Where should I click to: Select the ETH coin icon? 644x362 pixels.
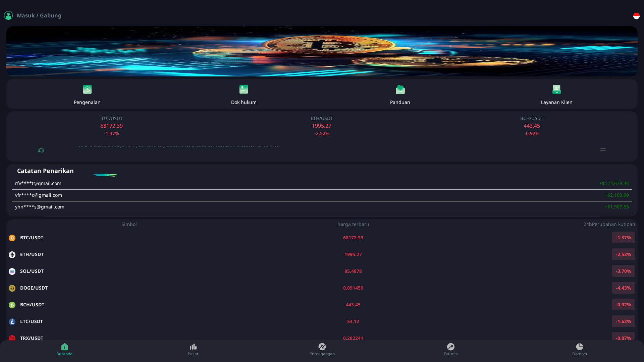click(12, 254)
